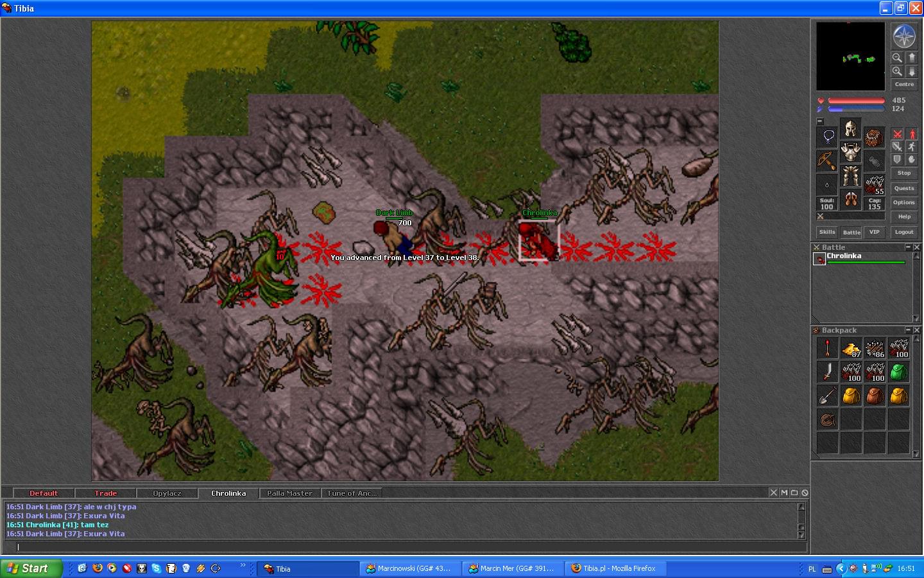Screen dimensions: 924x578
Task: Click the compass rose on the minimap controls
Action: click(x=903, y=36)
